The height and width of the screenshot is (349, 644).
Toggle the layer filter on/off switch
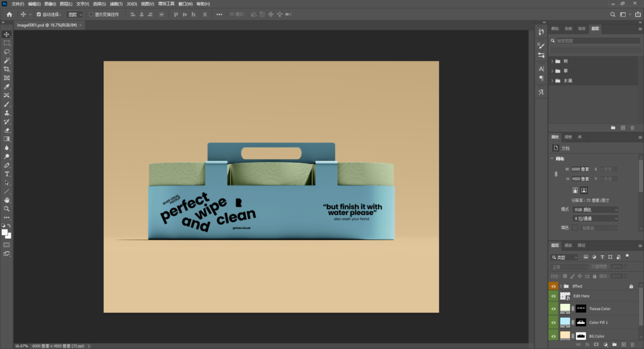pos(627,256)
